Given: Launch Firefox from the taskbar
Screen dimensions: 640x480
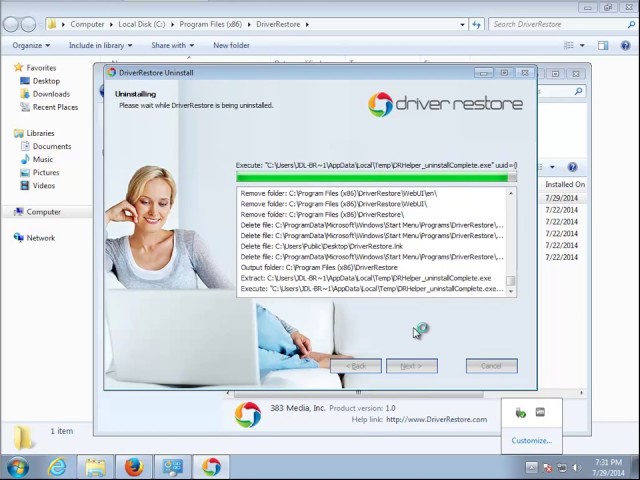Looking at the screenshot, I should pos(134,467).
